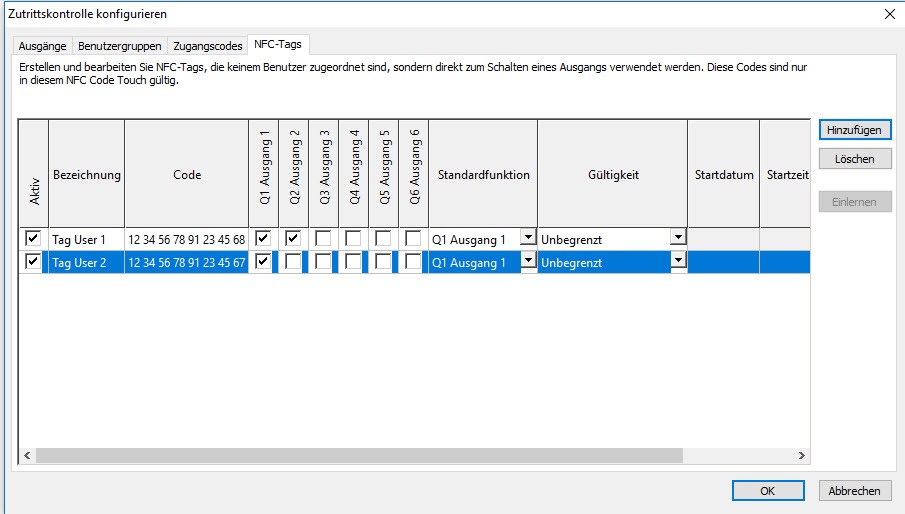Enable Q6 Ausgang 6 for Tag User 1
The width and height of the screenshot is (905, 514).
413,238
